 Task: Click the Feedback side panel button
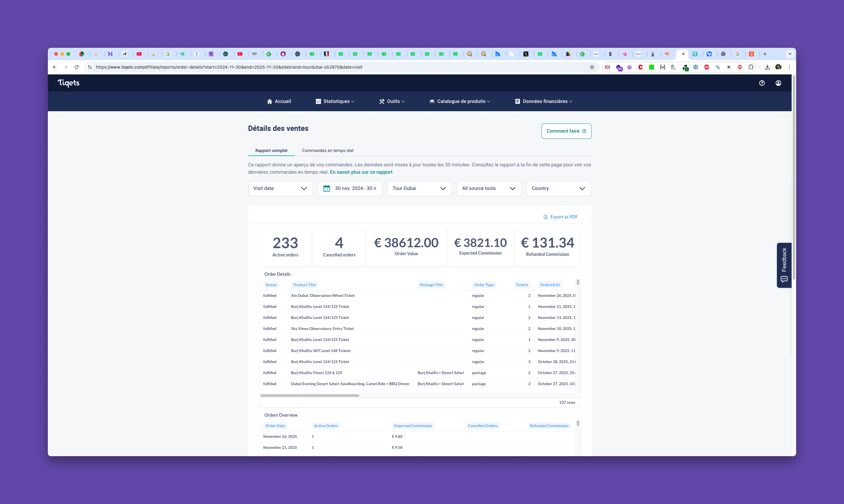(784, 265)
